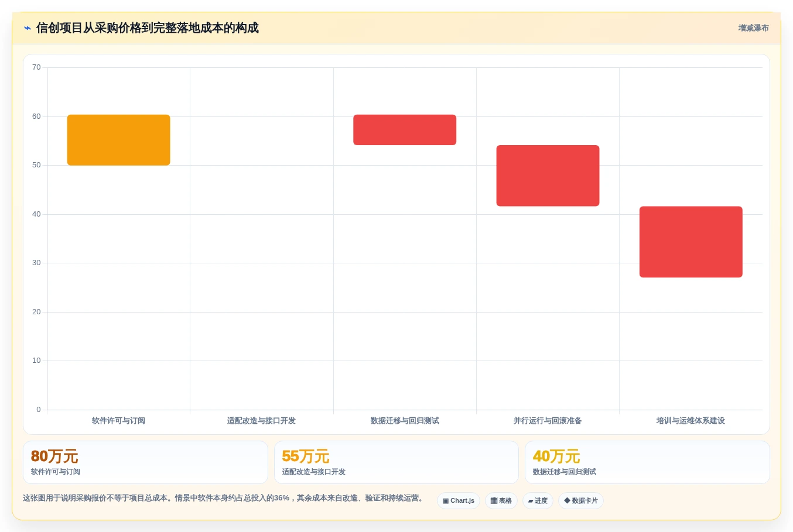Viewport: 793px width, 532px height.
Task: Click y-axis value 50
Action: [x=36, y=165]
